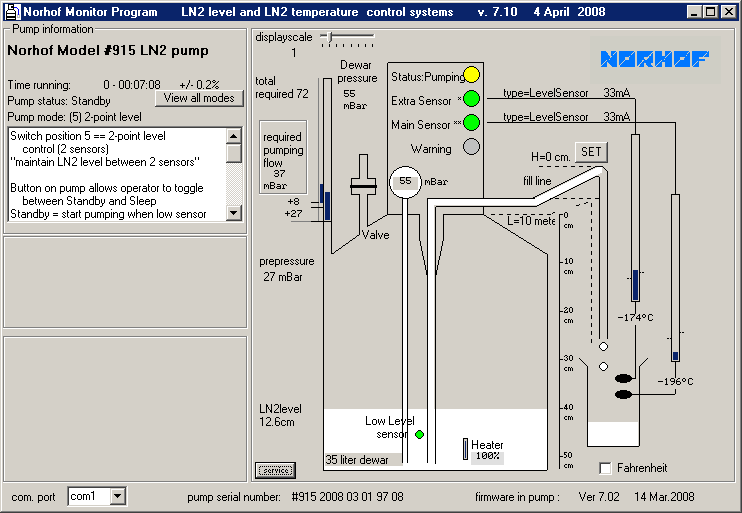Click the Pump status: Standby text

(59, 101)
